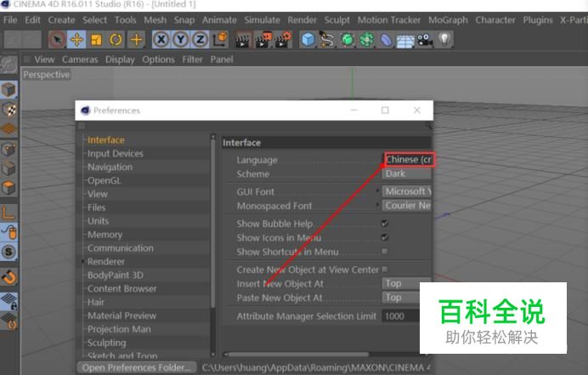Open the Render menu
Image resolution: width=588 pixels, height=375 pixels.
[x=302, y=20]
